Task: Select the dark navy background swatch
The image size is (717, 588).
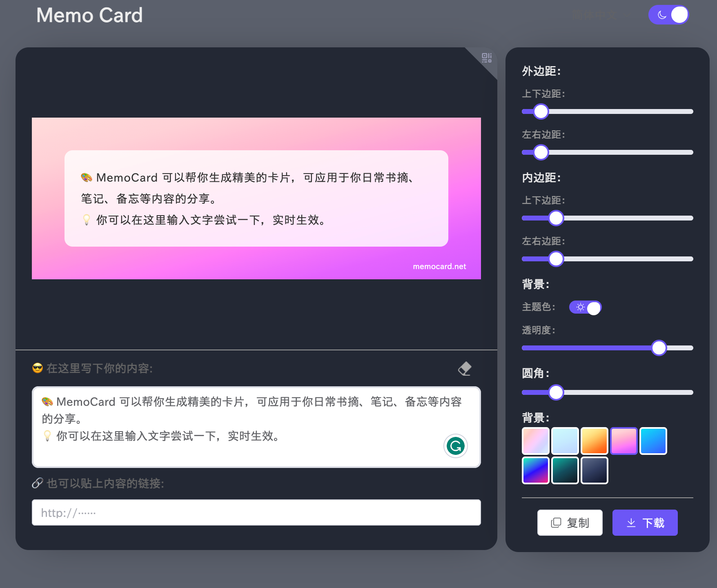Action: point(595,470)
